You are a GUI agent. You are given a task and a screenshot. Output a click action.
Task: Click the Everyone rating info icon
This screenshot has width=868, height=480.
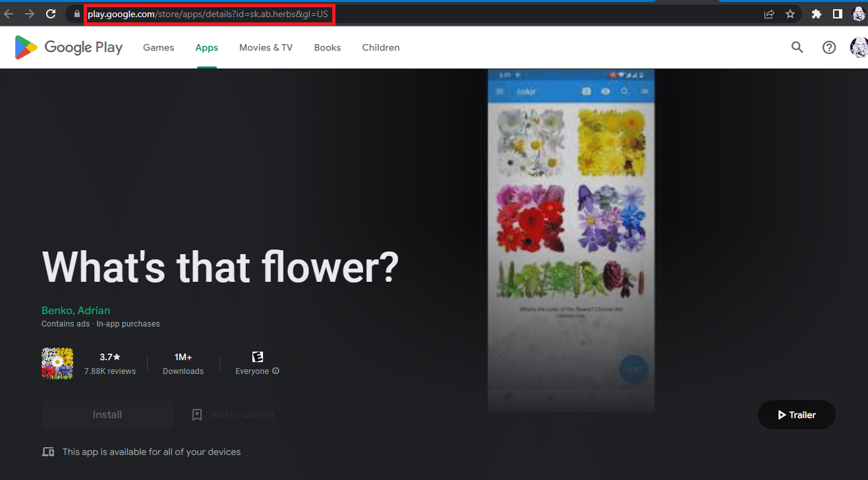276,371
